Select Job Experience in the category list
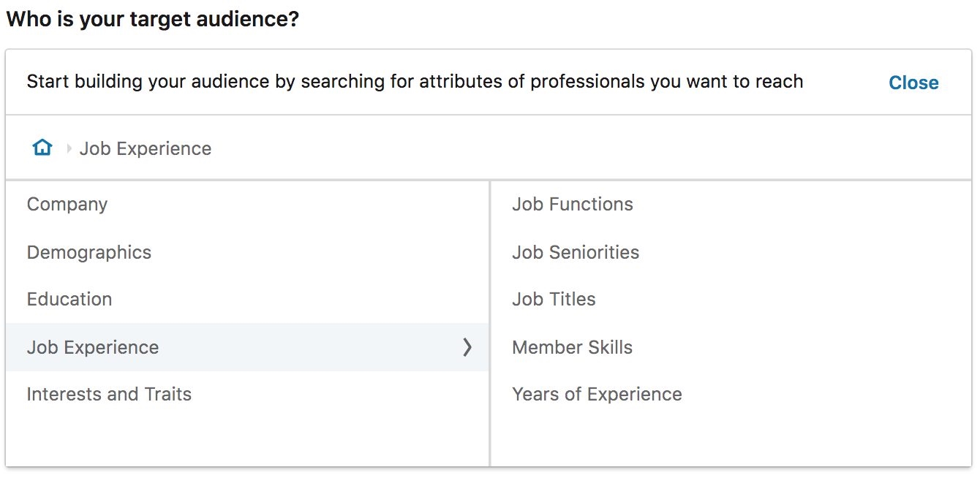 coord(92,347)
